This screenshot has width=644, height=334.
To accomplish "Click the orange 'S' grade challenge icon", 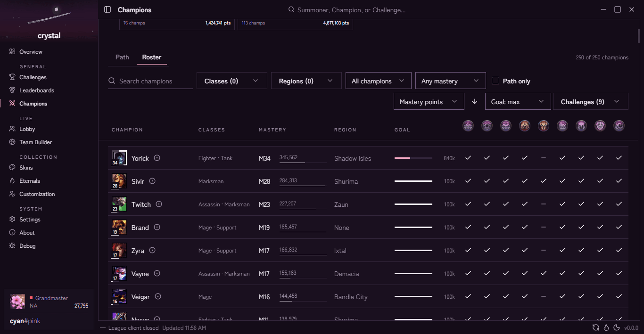I will point(525,126).
